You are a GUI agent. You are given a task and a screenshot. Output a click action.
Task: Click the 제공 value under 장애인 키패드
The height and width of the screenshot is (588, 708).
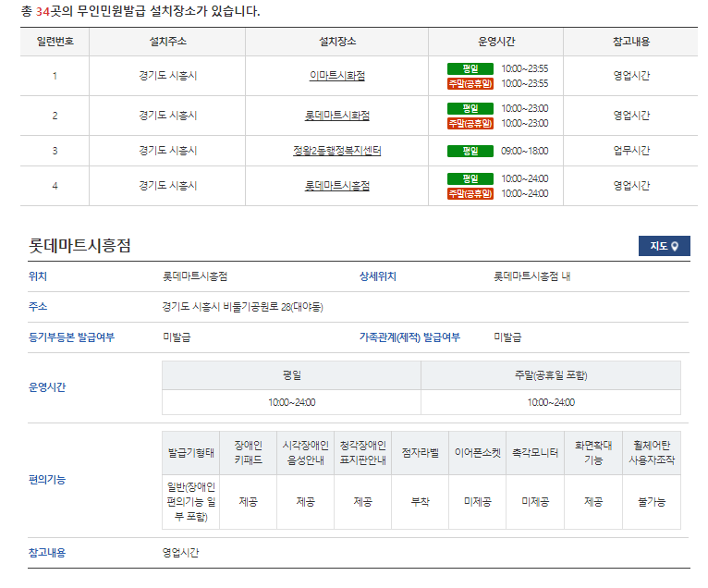coord(248,502)
